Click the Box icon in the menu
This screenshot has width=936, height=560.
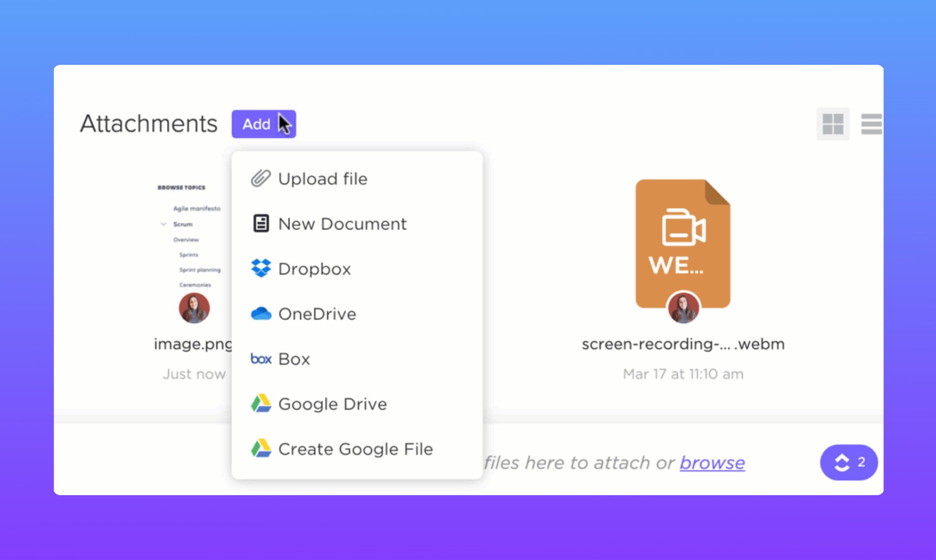pyautogui.click(x=260, y=359)
